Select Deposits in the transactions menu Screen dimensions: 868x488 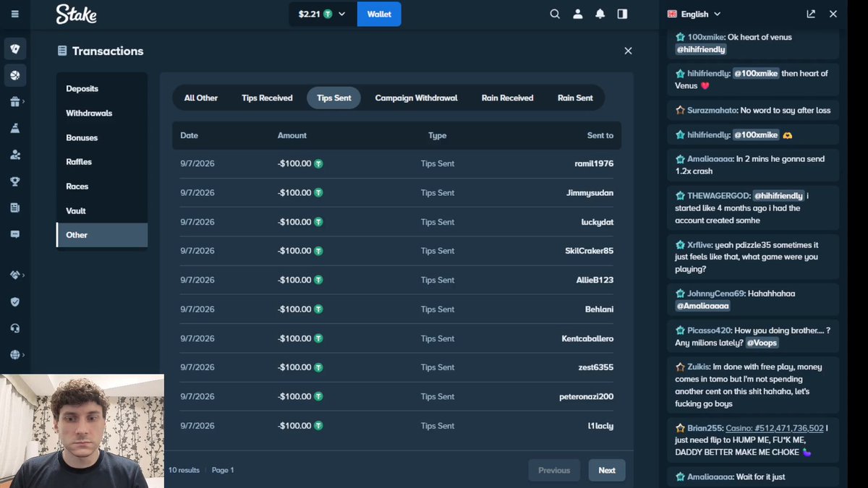[x=102, y=88]
